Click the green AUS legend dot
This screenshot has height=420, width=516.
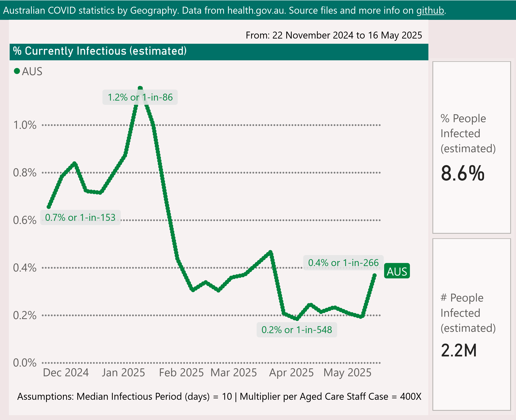(17, 71)
